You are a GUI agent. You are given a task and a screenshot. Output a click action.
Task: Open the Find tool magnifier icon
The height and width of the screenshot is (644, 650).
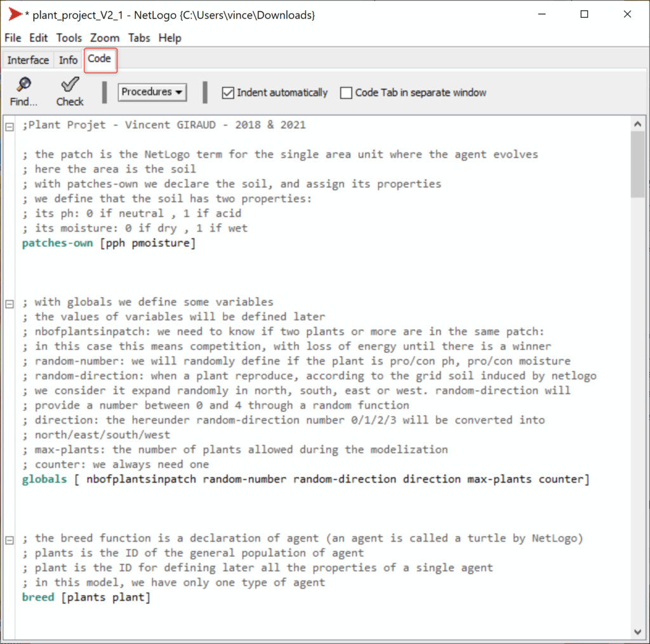pyautogui.click(x=23, y=84)
